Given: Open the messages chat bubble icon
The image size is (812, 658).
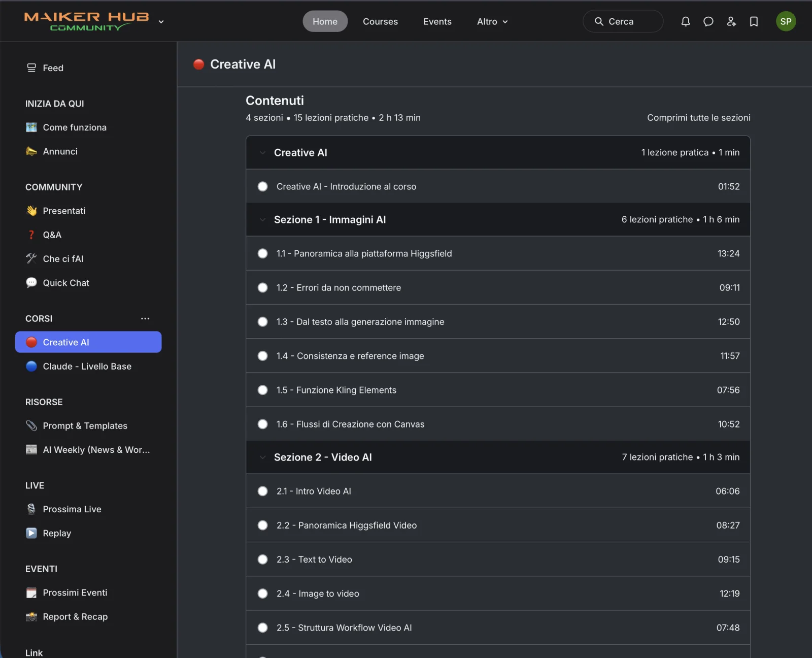Looking at the screenshot, I should pyautogui.click(x=708, y=21).
